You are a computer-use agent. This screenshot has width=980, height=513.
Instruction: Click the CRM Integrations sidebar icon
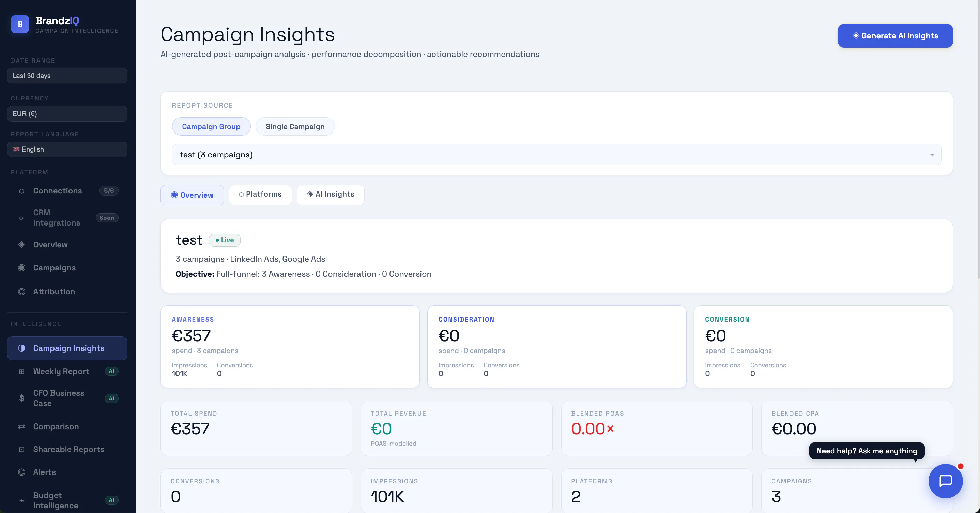pyautogui.click(x=22, y=218)
